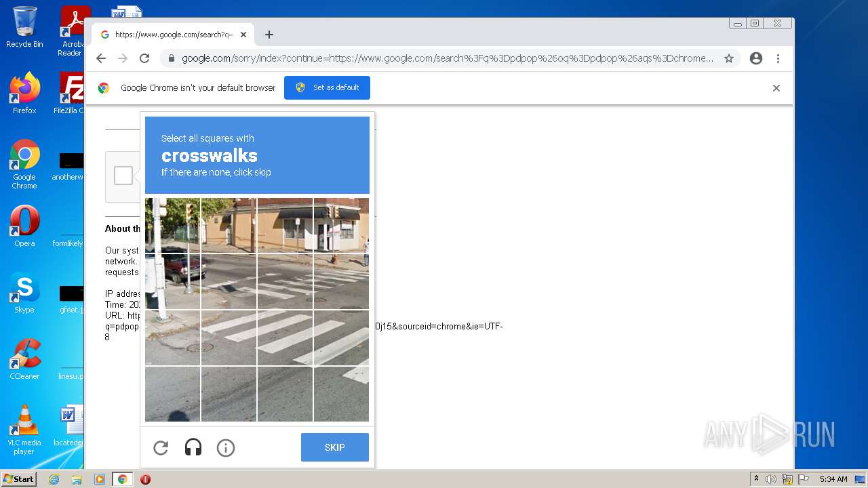
Task: Select the google.com/search tab
Action: pyautogui.click(x=173, y=35)
